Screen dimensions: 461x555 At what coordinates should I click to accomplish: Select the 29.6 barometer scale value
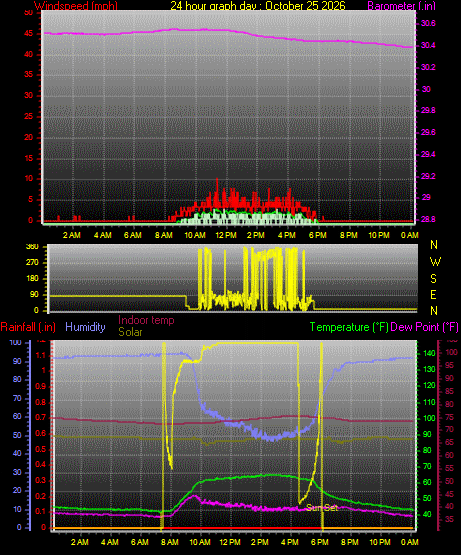pyautogui.click(x=428, y=132)
